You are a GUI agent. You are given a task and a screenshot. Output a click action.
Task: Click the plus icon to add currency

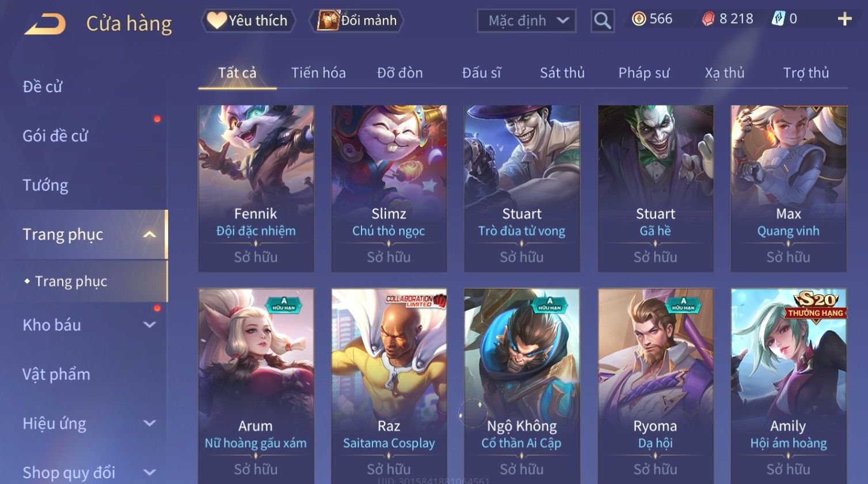click(x=844, y=20)
